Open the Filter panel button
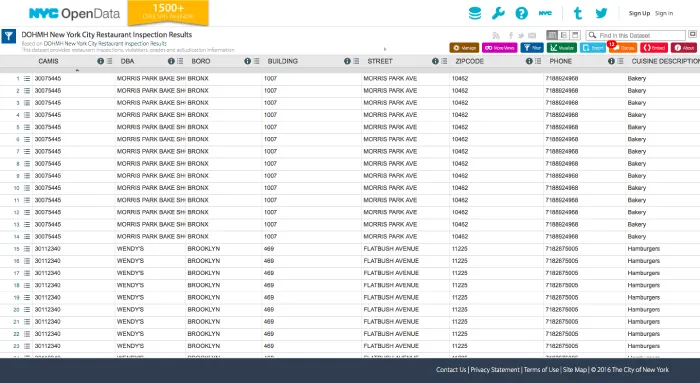700x383 pixels. point(532,48)
